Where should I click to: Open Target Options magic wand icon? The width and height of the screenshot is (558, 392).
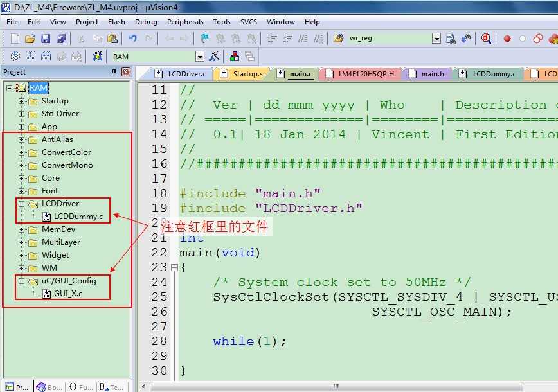click(215, 57)
